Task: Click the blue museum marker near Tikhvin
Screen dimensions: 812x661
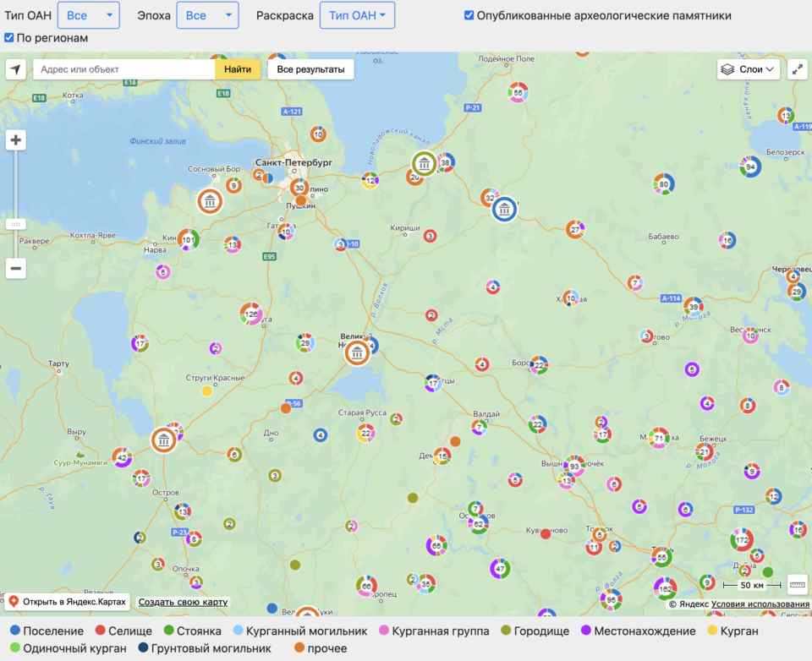Action: click(x=505, y=209)
